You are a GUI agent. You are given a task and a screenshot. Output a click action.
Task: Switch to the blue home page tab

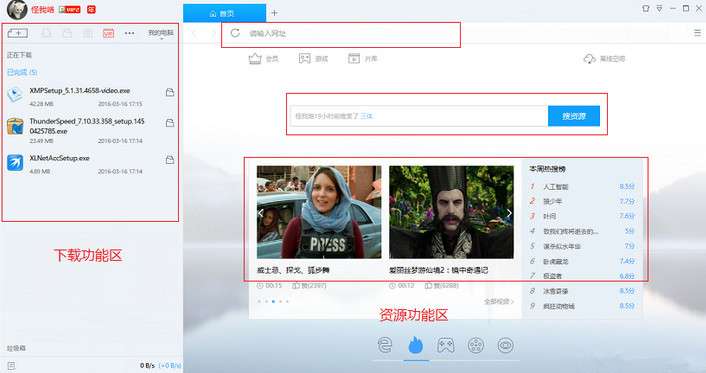pos(224,14)
